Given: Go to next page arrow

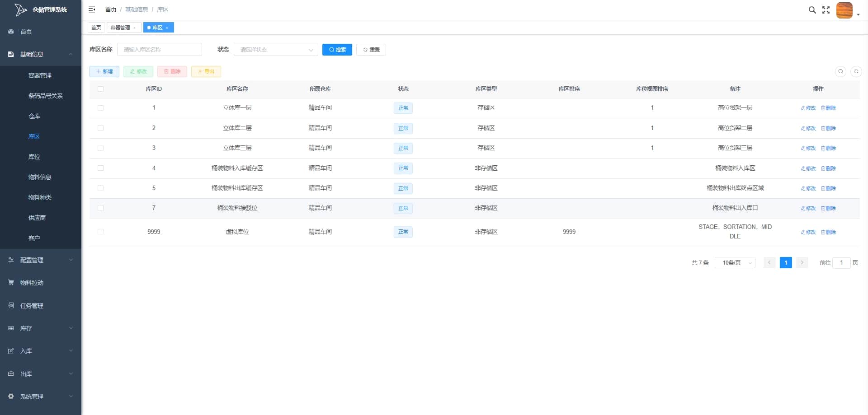Looking at the screenshot, I should tap(802, 262).
